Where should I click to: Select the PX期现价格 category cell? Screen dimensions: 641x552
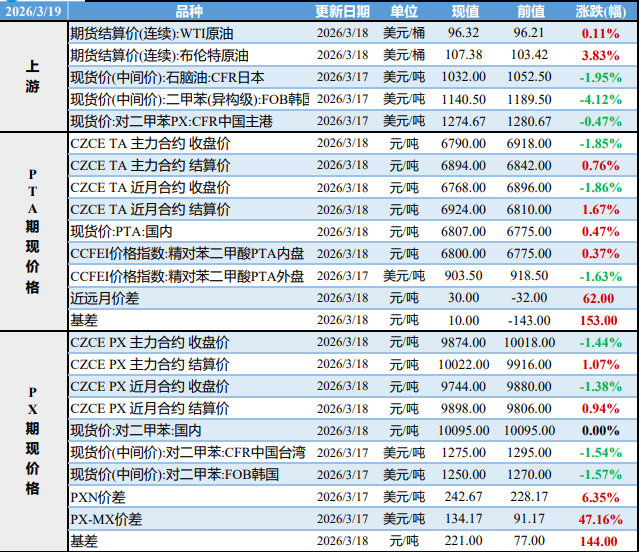(x=34, y=442)
